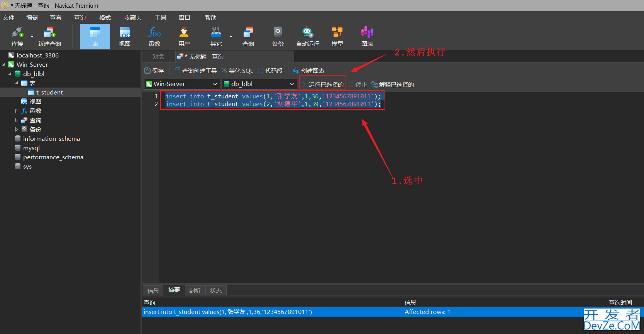Open the 查询 (Query) menu
The height and width of the screenshot is (334, 644).
coord(80,17)
